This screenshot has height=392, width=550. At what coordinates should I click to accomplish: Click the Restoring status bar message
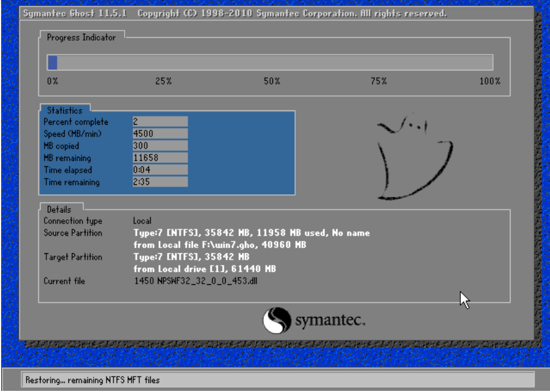pos(93,380)
